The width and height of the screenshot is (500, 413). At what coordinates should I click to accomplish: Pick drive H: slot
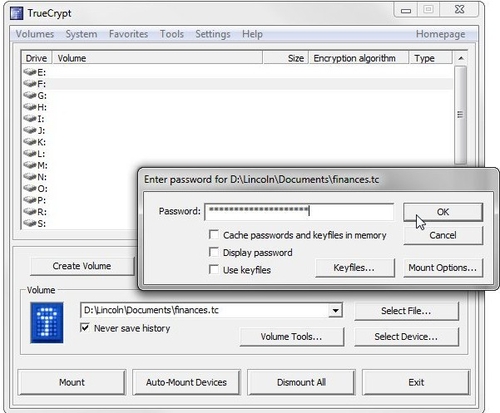coord(35,107)
